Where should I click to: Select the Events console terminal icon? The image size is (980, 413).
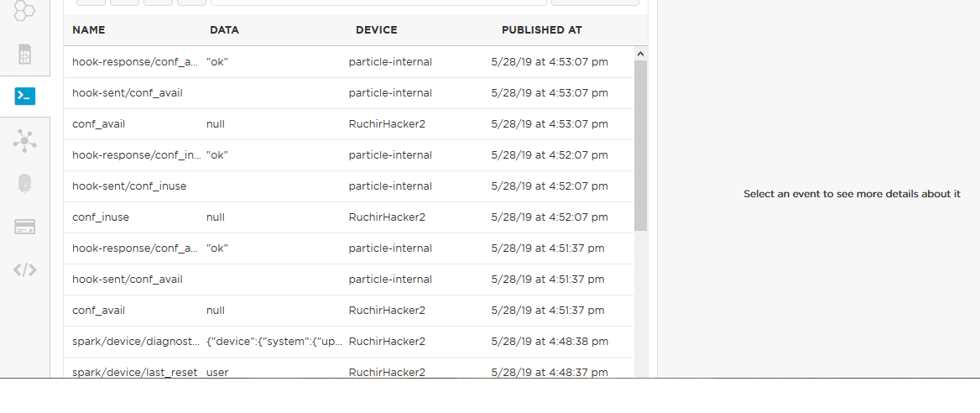click(x=24, y=97)
